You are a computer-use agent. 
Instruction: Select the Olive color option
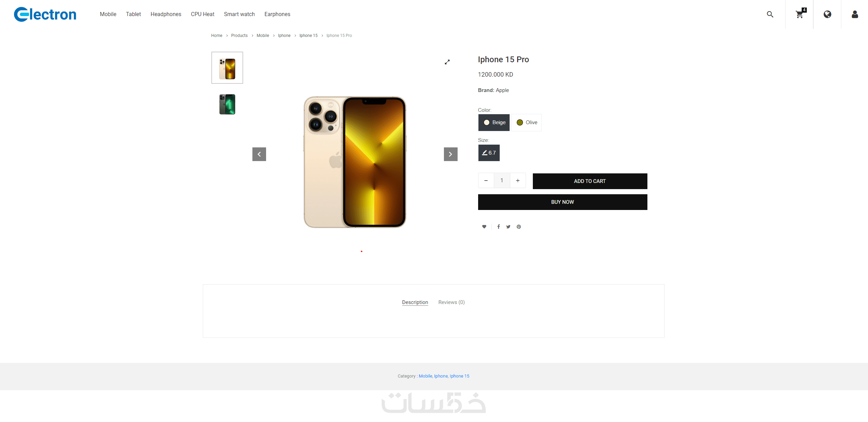coord(527,122)
